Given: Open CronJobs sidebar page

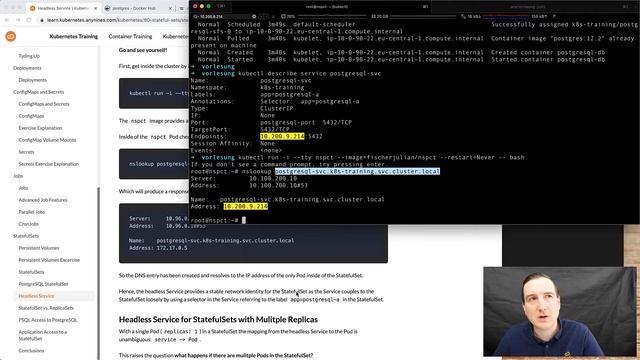Looking at the screenshot, I should [x=29, y=224].
